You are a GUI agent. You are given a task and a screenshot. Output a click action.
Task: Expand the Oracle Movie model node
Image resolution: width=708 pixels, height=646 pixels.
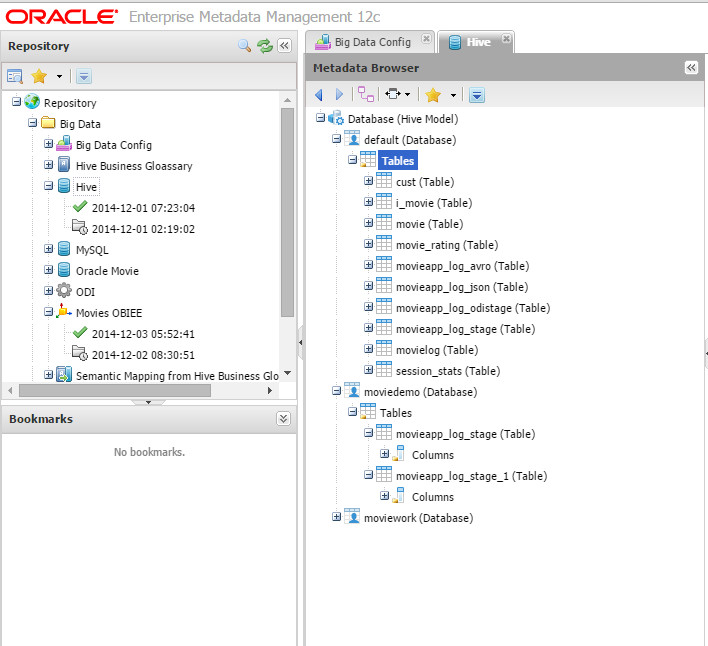(x=48, y=270)
